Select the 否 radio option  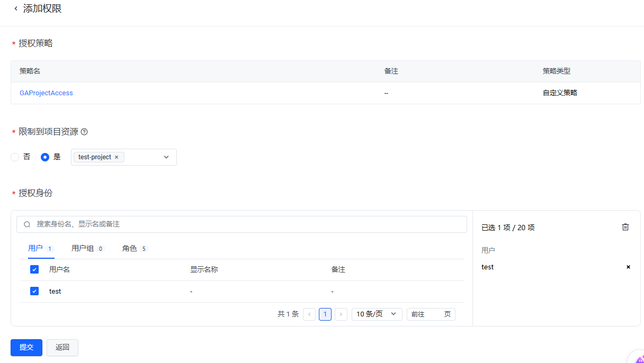pyautogui.click(x=15, y=157)
